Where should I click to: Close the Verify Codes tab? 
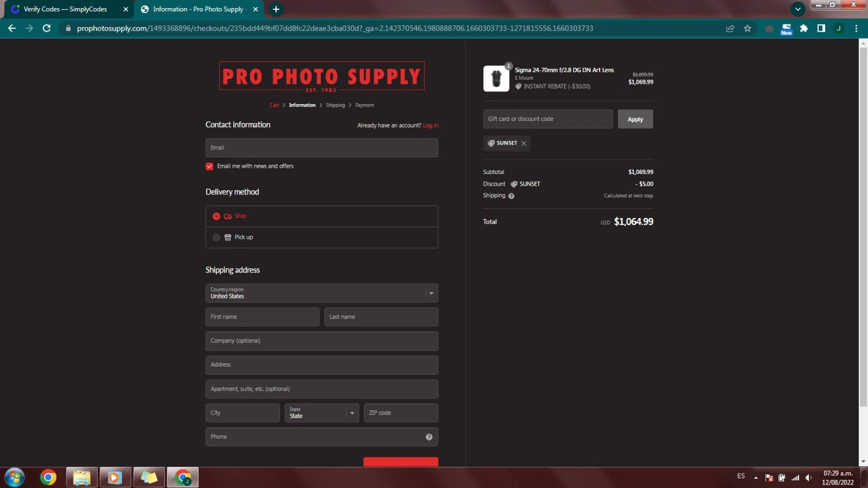tap(126, 9)
